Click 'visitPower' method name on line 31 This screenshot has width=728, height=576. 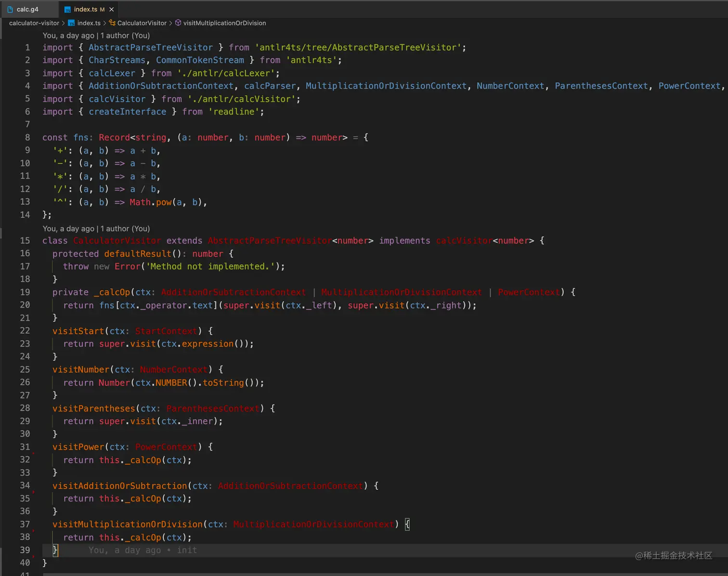[x=78, y=447]
